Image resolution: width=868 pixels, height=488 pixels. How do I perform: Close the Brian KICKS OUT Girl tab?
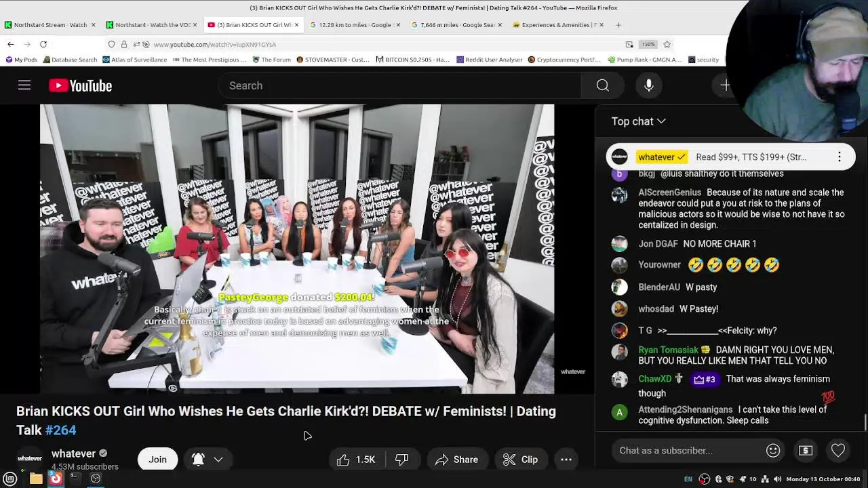[x=296, y=25]
